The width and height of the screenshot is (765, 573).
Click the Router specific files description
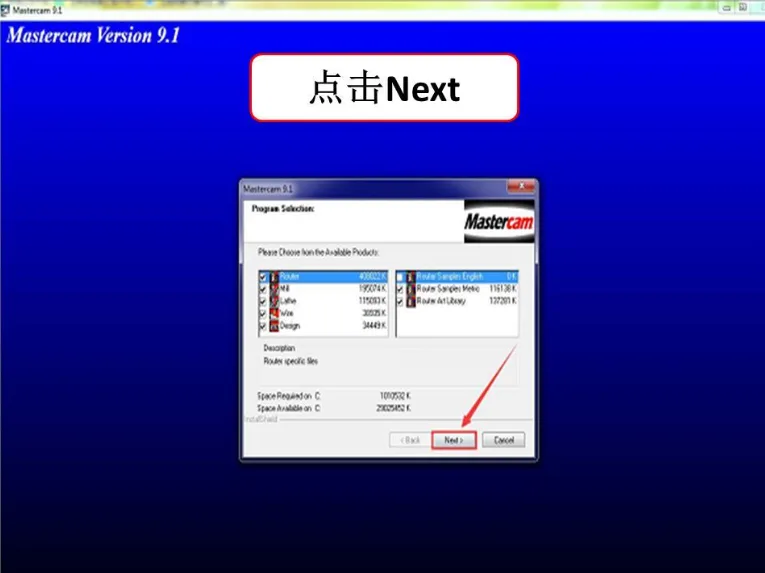291,361
